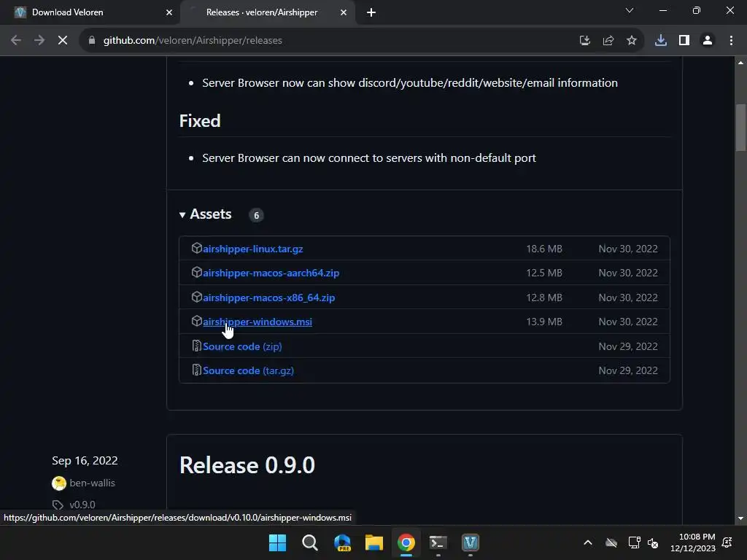The height and width of the screenshot is (560, 747).
Task: Open Windows taskbar search
Action: pos(309,542)
